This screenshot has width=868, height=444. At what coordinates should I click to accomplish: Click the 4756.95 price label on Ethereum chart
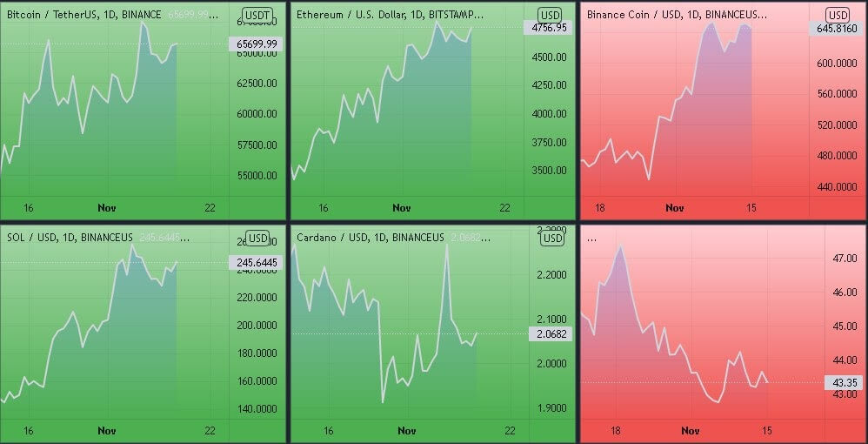coord(550,28)
